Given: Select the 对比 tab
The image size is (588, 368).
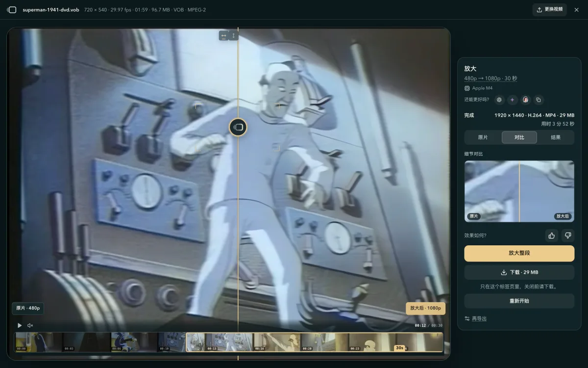Looking at the screenshot, I should pos(519,137).
